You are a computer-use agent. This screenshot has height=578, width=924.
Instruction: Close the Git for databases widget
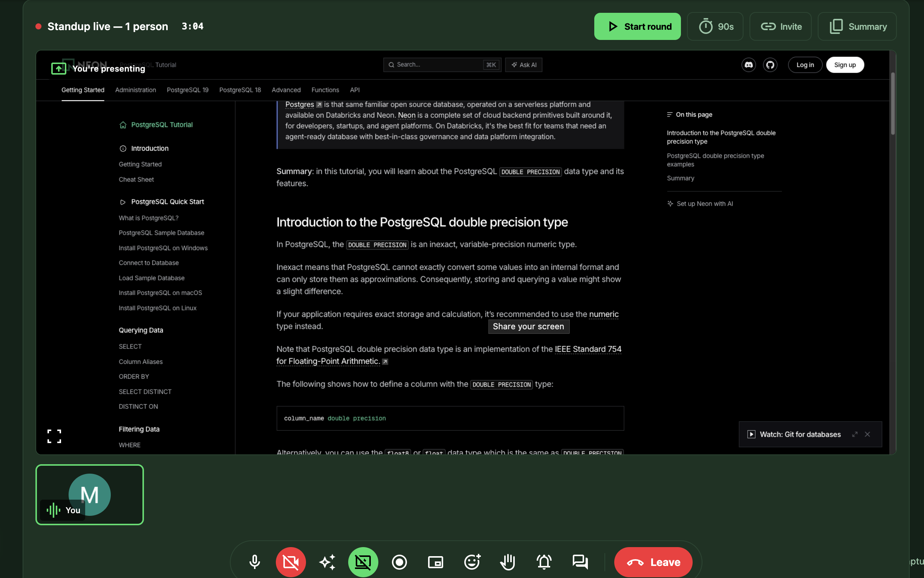pyautogui.click(x=867, y=434)
